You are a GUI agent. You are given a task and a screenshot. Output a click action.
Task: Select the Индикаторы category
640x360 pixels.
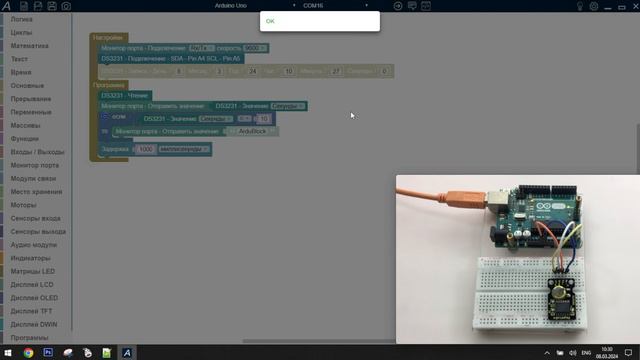pyautogui.click(x=31, y=258)
